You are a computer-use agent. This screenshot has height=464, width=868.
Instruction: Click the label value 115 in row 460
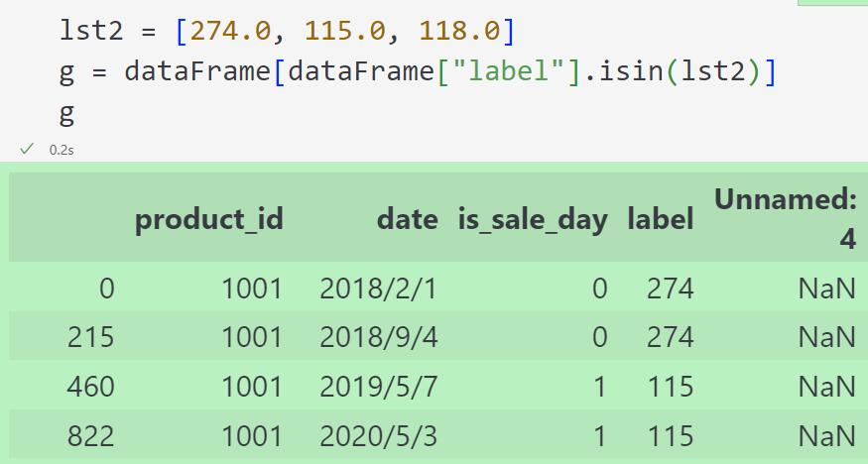tap(671, 387)
